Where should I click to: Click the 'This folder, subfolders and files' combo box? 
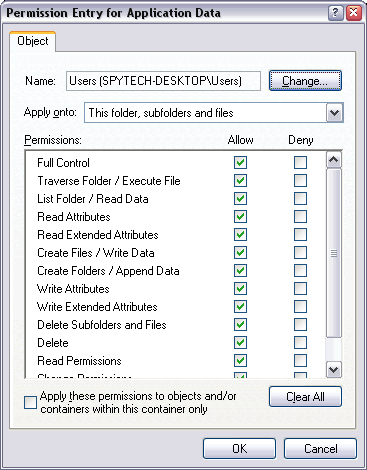(x=214, y=113)
